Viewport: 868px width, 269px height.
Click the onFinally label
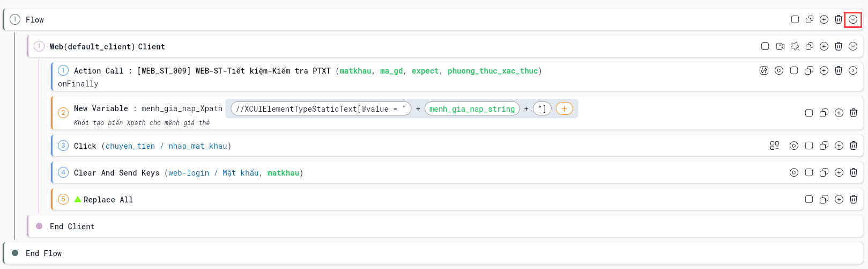(x=78, y=84)
